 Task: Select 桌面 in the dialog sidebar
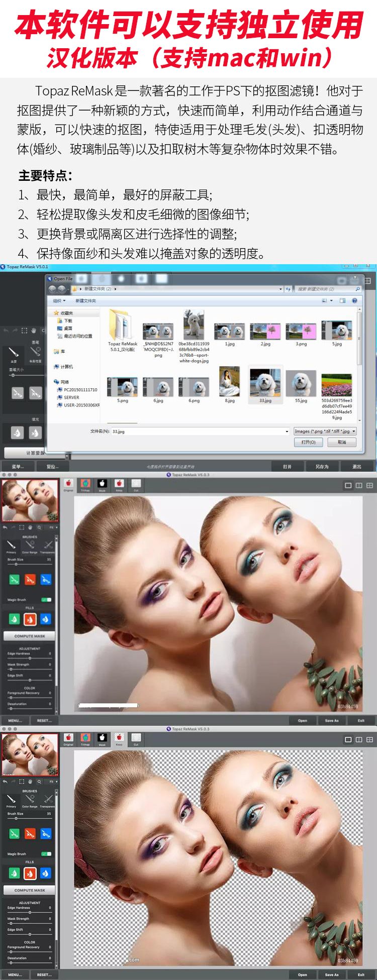[65, 328]
